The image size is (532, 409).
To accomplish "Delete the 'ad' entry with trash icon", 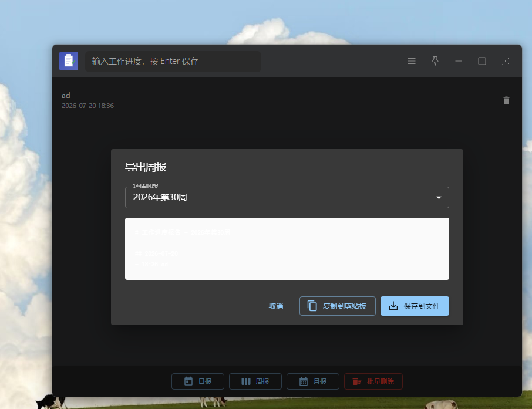I will click(506, 100).
